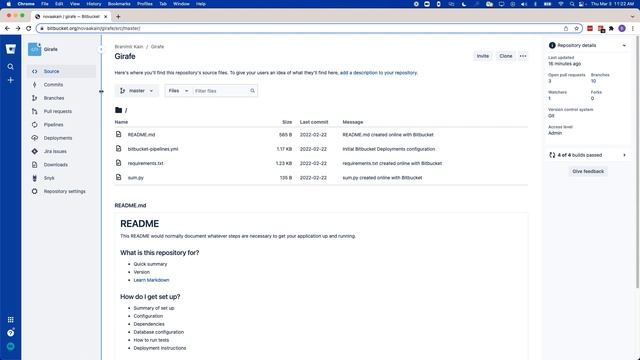Screen dimensions: 640x360
Task: Click the Last commit column header
Action: pyautogui.click(x=314, y=122)
